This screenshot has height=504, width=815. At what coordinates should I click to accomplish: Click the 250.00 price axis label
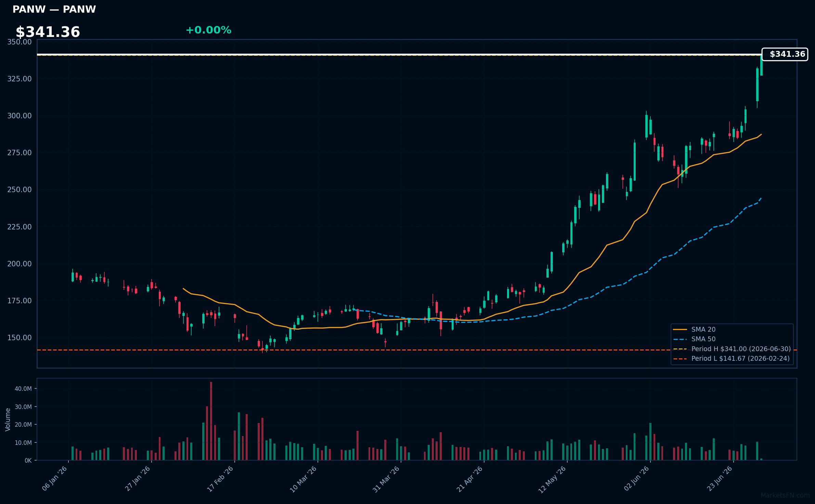point(20,190)
